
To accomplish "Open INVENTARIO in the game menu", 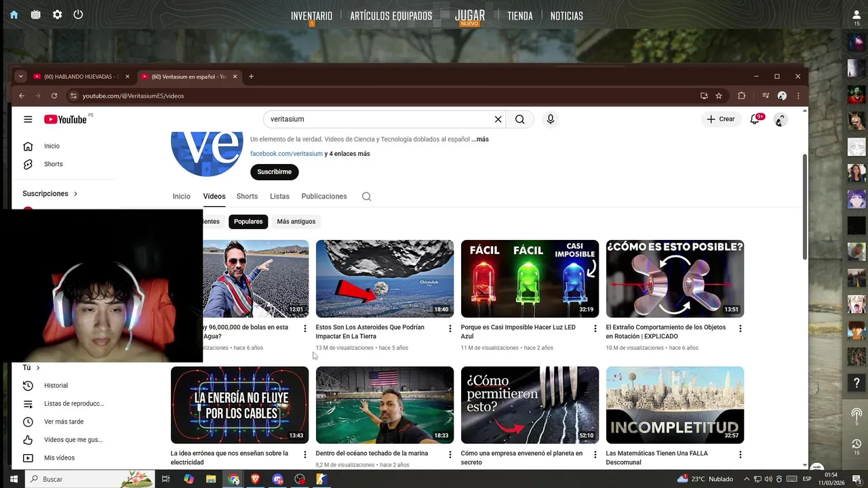I will [312, 16].
